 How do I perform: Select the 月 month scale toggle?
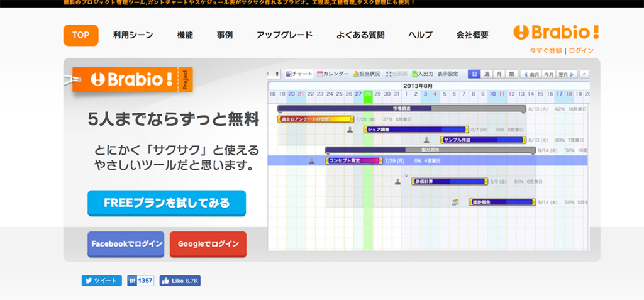tap(499, 74)
